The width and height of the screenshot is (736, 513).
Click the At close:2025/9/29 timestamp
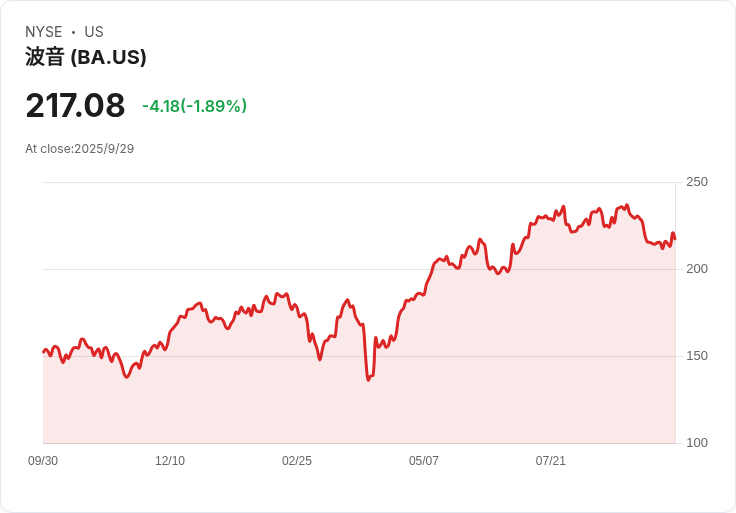[x=79, y=149]
